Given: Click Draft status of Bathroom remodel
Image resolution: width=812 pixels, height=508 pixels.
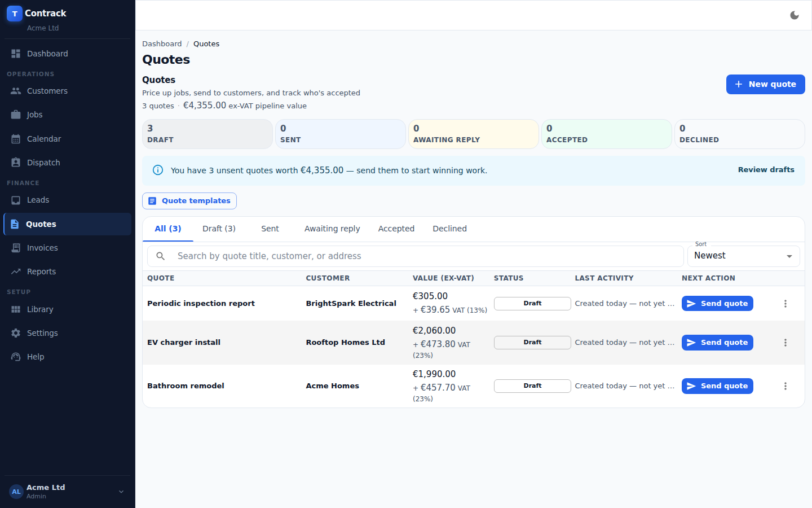Looking at the screenshot, I should (x=532, y=386).
